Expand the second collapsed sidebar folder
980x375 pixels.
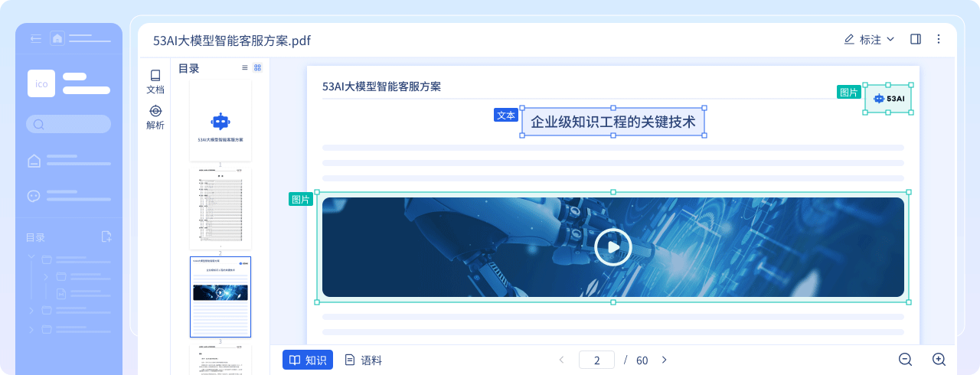pyautogui.click(x=31, y=310)
